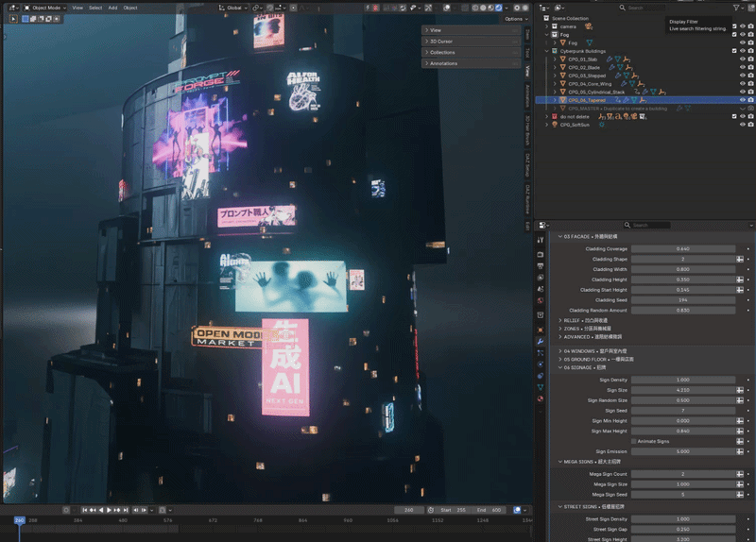Hide CPG_01_Slab using its eye icon
Viewport: 756px width, 542px height.
(x=743, y=59)
